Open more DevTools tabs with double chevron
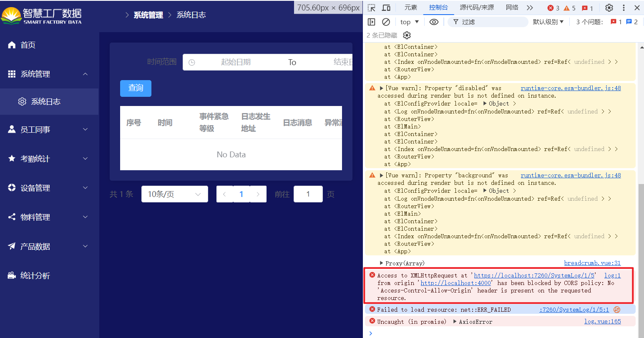This screenshot has height=338, width=644. (530, 8)
